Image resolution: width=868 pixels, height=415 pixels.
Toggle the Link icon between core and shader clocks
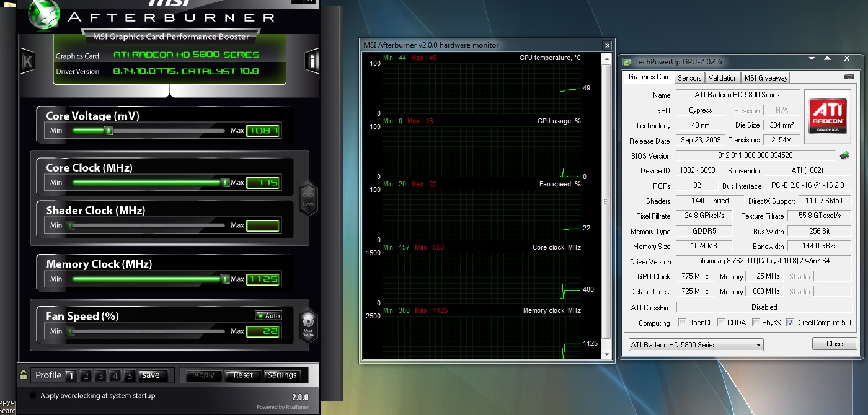(x=308, y=199)
